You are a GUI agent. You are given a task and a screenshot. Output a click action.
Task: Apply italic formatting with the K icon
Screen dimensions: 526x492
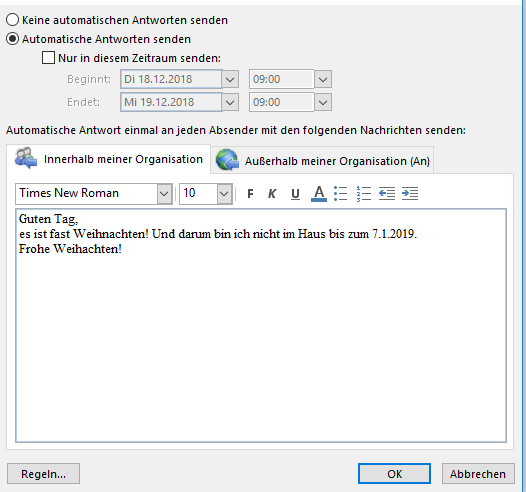[x=272, y=194]
